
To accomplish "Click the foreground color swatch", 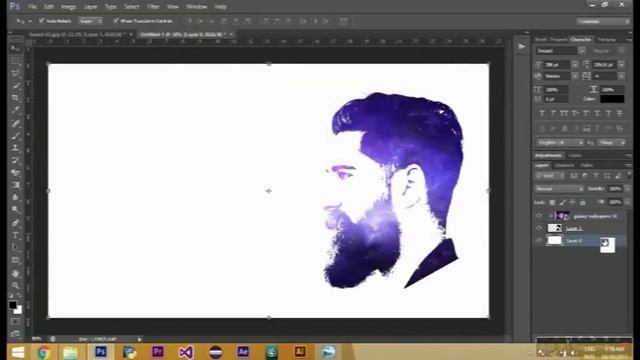I will pos(13,304).
